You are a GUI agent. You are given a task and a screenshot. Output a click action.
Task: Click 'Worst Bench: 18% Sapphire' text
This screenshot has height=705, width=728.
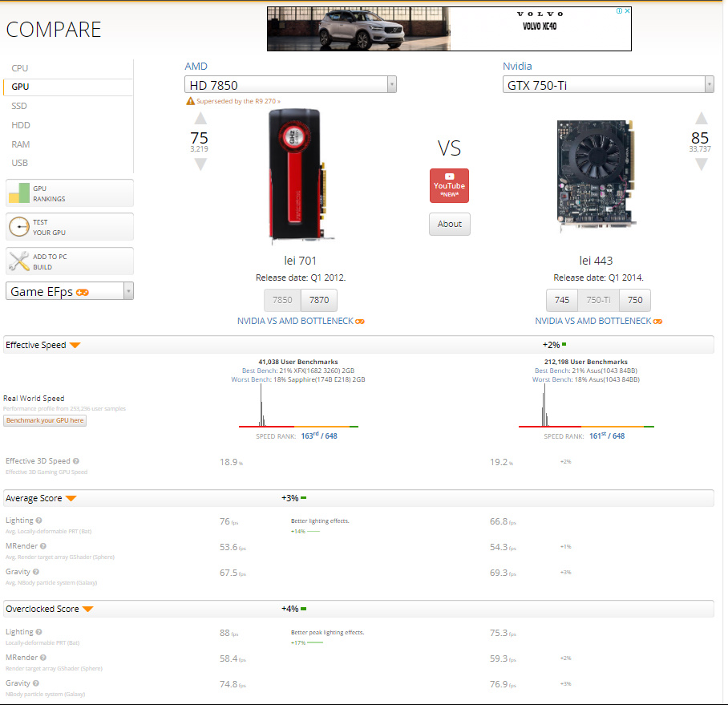tap(298, 379)
